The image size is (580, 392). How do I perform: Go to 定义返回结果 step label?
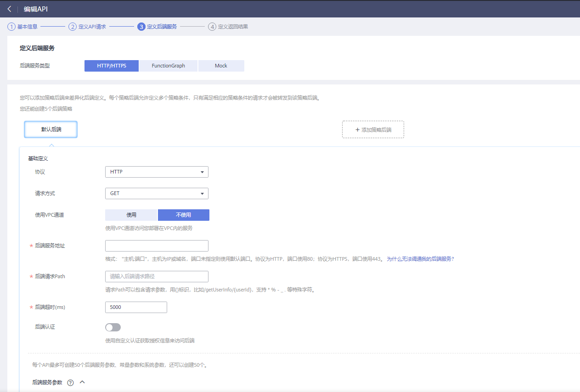click(233, 27)
